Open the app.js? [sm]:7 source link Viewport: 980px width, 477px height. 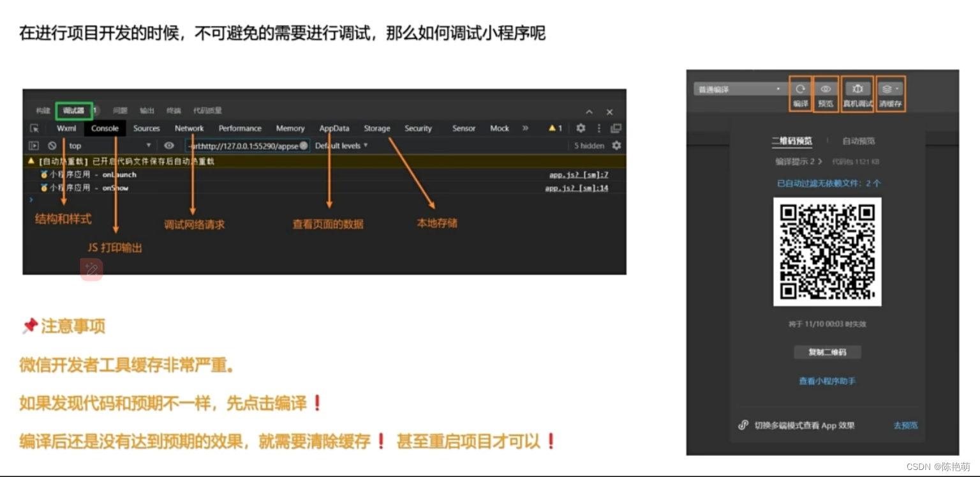coord(579,175)
